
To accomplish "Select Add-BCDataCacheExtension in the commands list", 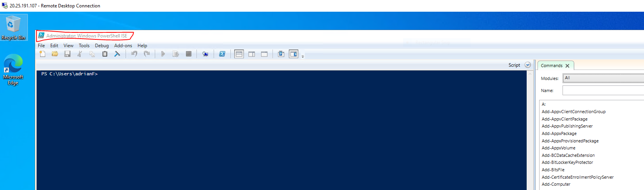I will 568,155.
